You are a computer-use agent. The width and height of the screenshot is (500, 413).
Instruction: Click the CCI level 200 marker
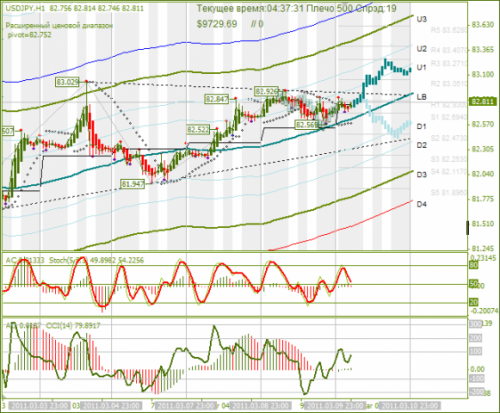(475, 338)
